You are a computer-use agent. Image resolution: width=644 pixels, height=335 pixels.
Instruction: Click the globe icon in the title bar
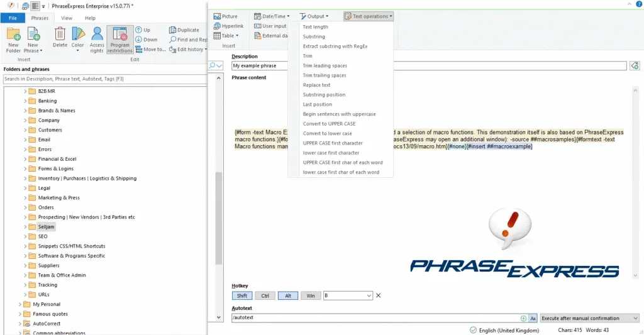pos(25,6)
